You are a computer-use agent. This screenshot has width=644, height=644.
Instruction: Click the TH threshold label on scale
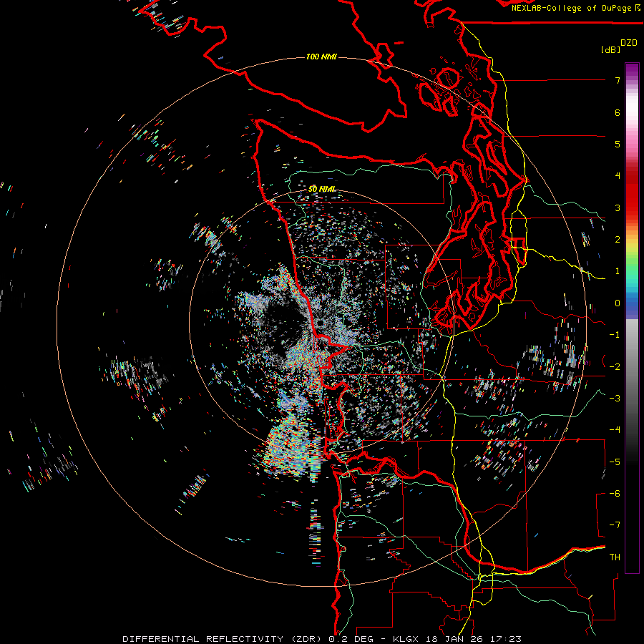(x=615, y=557)
